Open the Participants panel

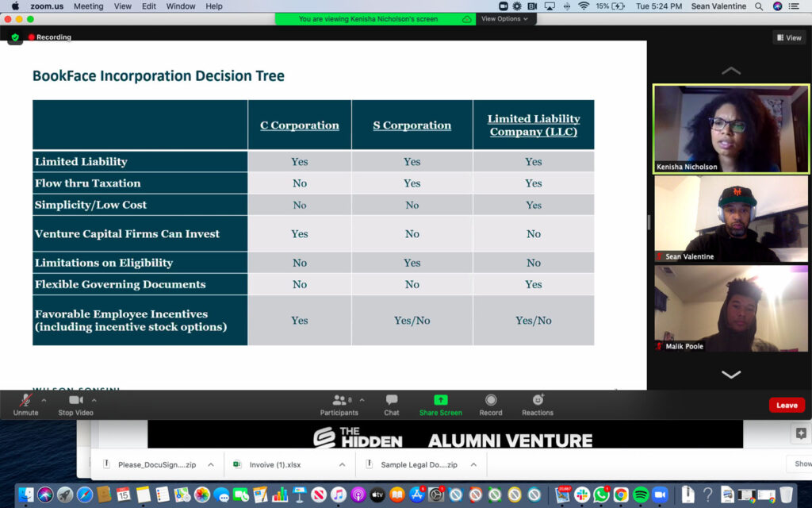point(339,401)
